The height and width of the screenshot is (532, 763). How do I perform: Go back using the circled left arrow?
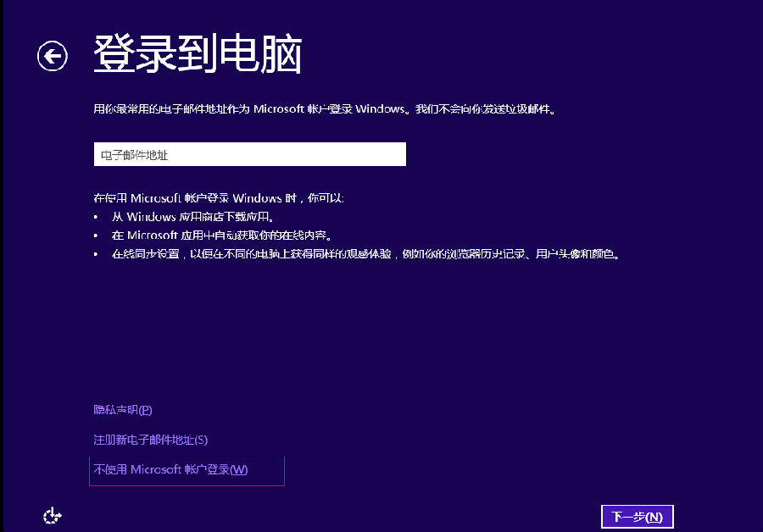coord(52,56)
